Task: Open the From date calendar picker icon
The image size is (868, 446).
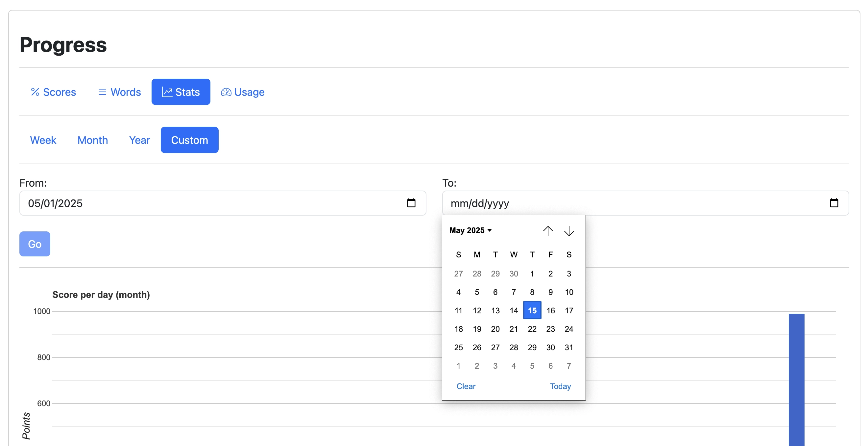Action: [x=411, y=203]
